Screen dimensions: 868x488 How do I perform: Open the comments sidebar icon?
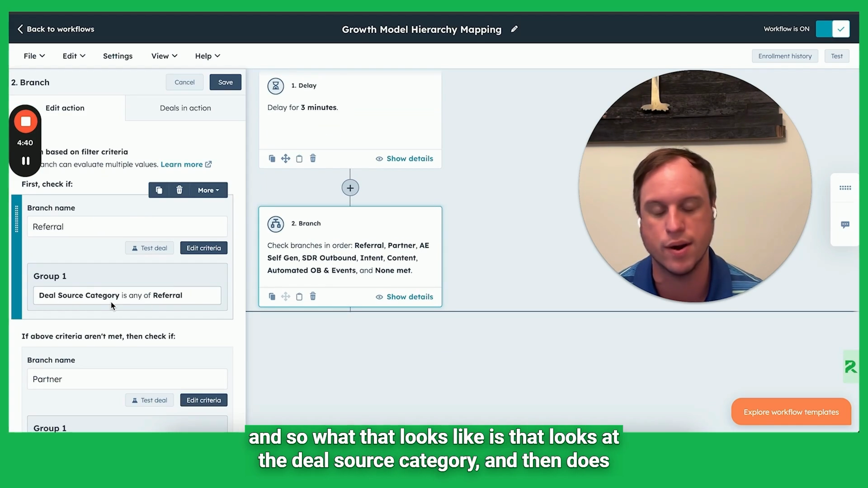(x=845, y=225)
